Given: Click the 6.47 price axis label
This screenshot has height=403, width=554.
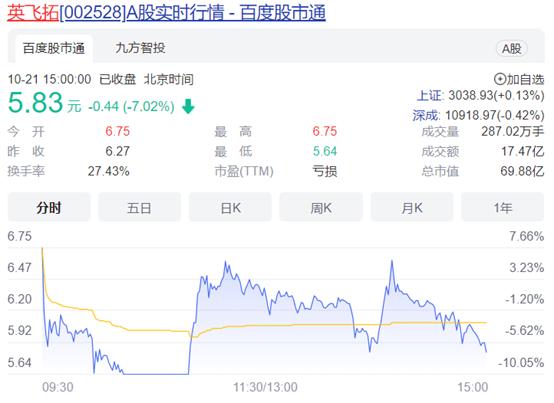Looking at the screenshot, I should coord(19,267).
